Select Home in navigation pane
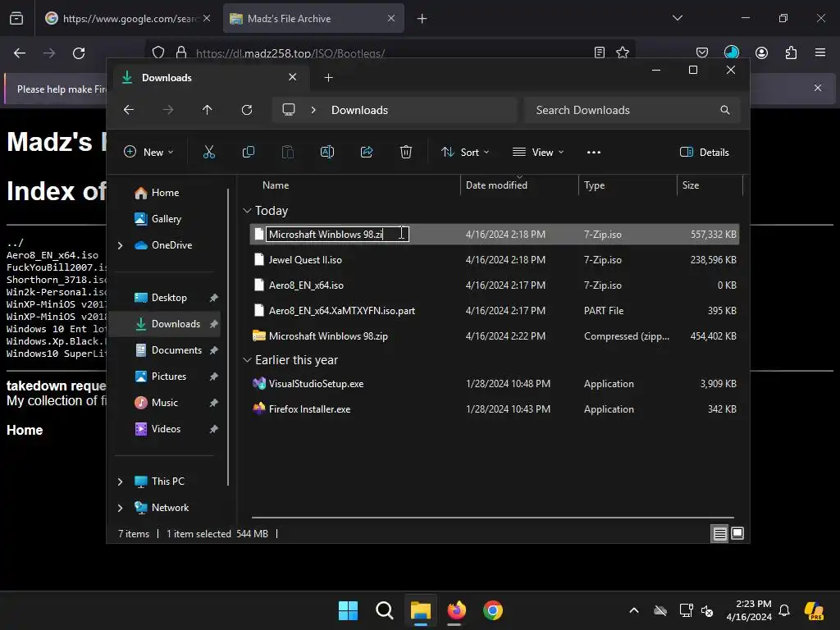840x630 pixels. coord(166,193)
